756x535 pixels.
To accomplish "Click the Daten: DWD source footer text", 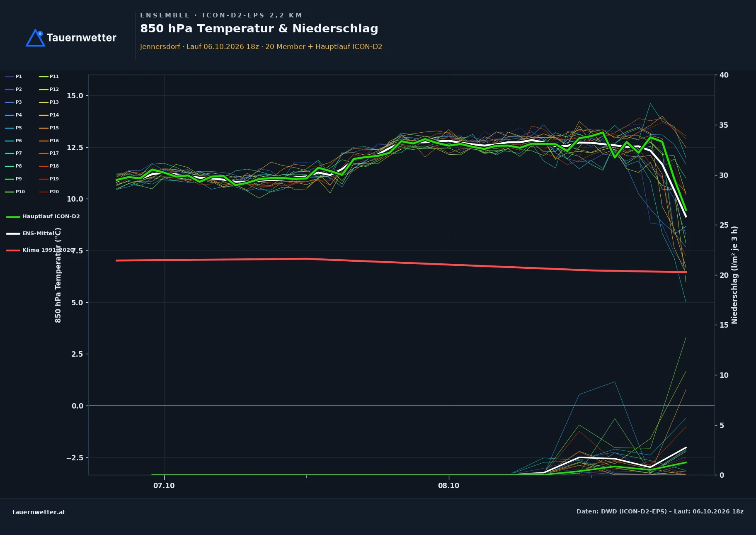I will (660, 511).
